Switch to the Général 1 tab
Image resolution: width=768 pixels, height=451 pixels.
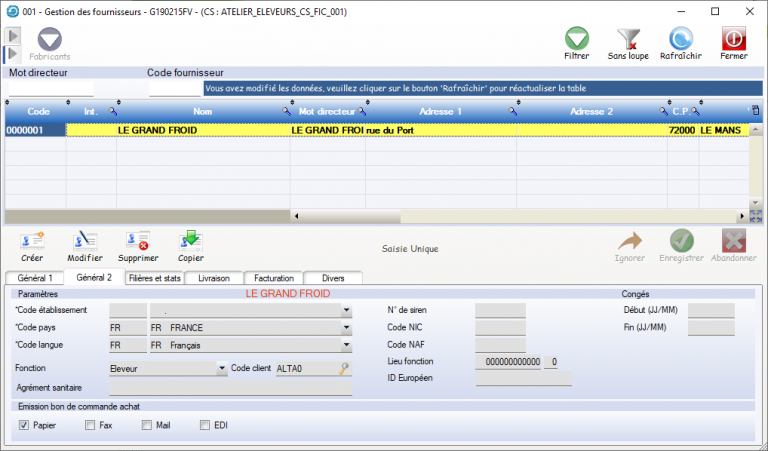pos(35,277)
